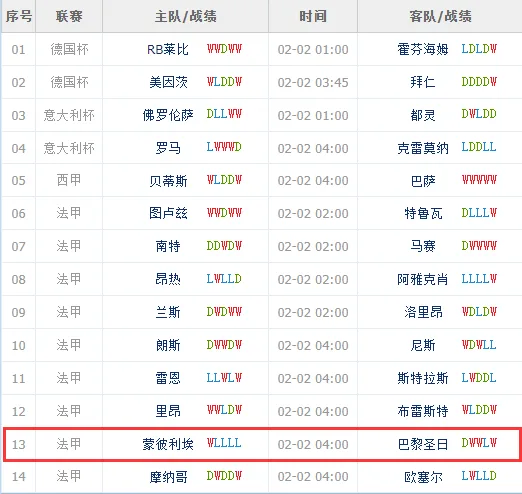Select the 朗斯 team name
Screen dimensions: 522x494
[x=168, y=345]
